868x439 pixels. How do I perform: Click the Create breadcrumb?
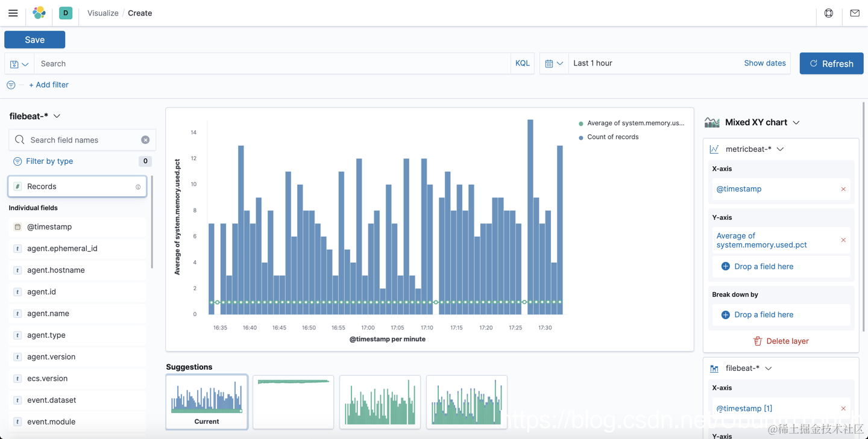pos(140,13)
